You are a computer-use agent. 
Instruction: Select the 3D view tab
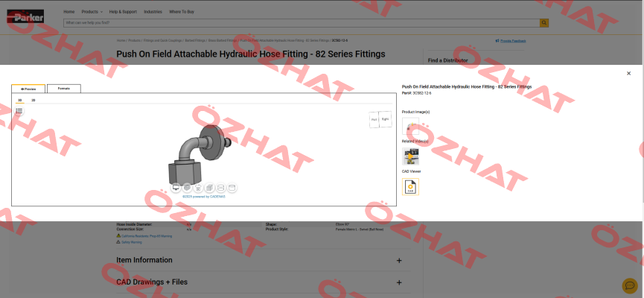pos(19,101)
